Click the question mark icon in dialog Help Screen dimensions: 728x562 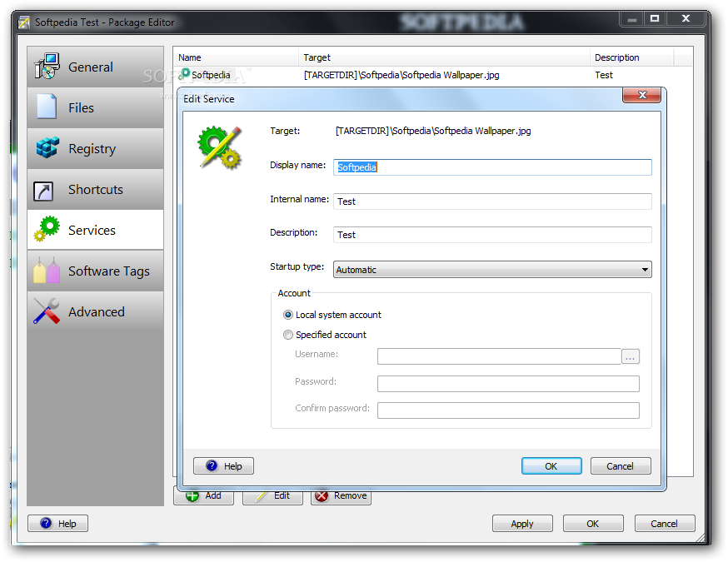tap(212, 465)
